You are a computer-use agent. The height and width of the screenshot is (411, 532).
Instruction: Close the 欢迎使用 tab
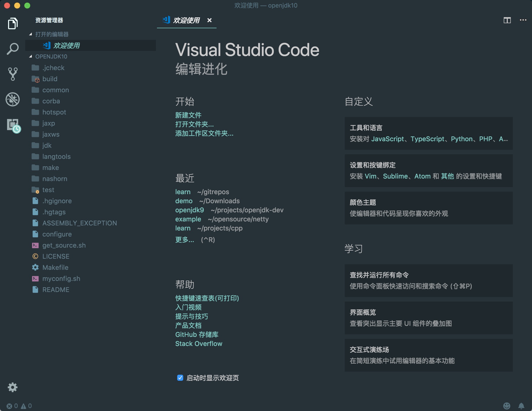[x=209, y=20]
